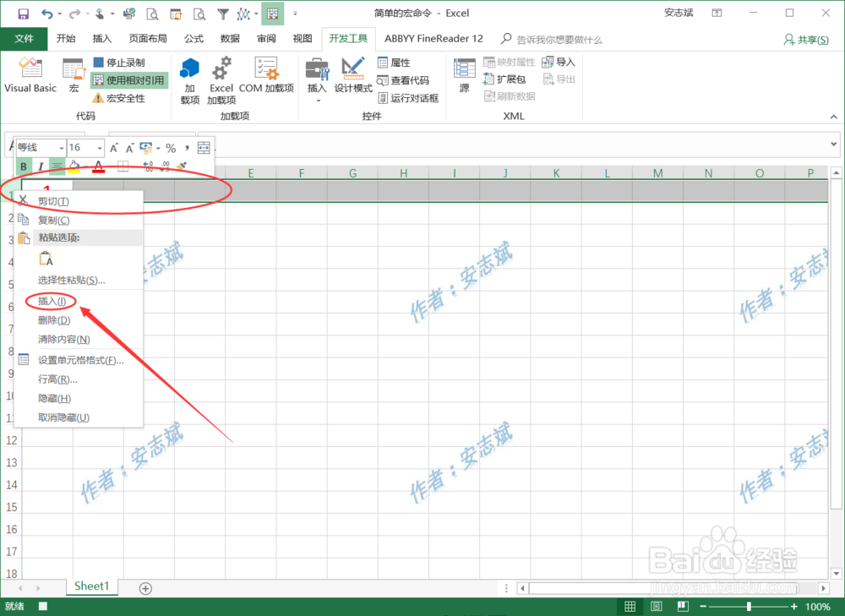This screenshot has width=845, height=616.
Task: Collapse the ribbon with the chevron
Action: pyautogui.click(x=833, y=117)
